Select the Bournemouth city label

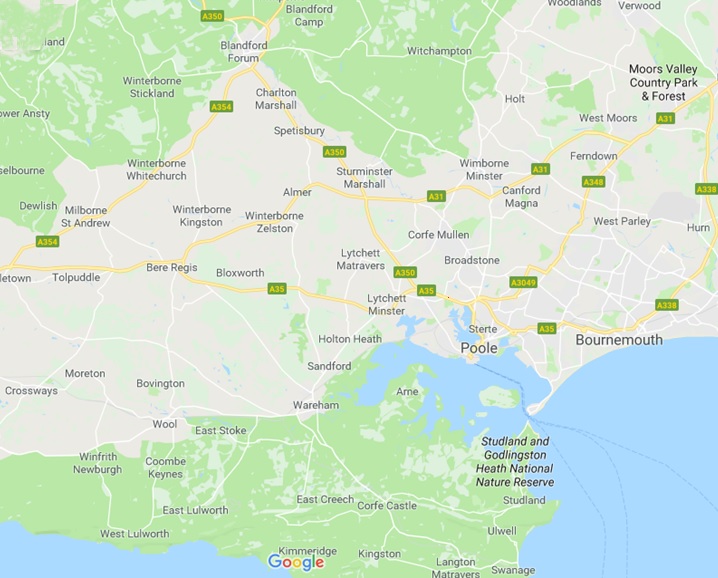pos(619,340)
